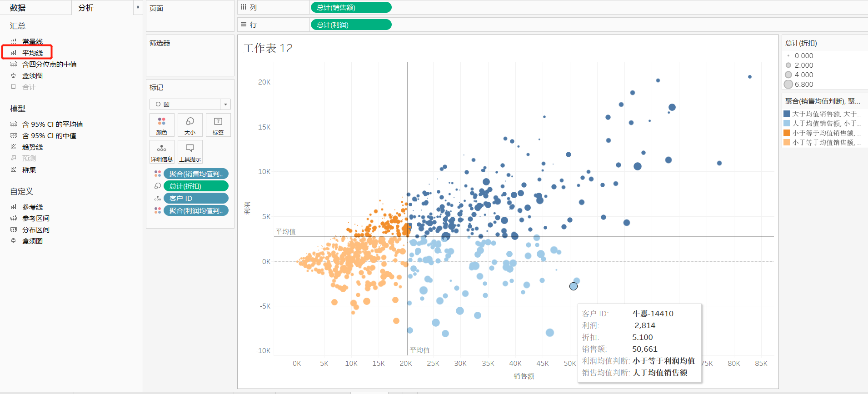
Task: Select the 聚合(销售均值判断) marks pill
Action: coord(196,174)
